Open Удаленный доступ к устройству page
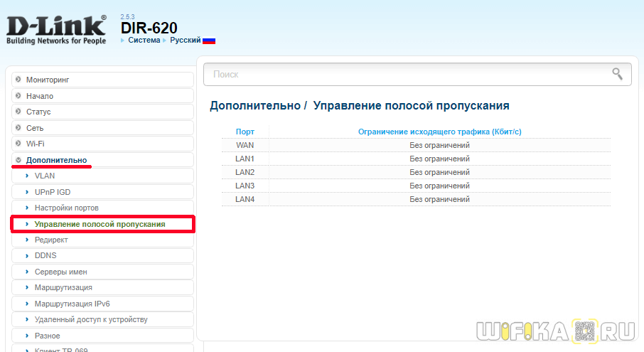Screen dimensions: 644x352 point(91,319)
